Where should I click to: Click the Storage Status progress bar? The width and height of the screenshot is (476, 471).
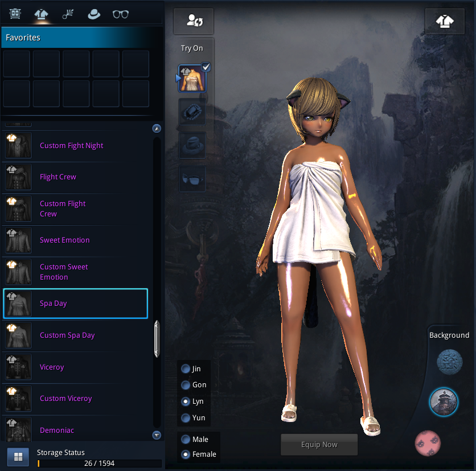(99, 464)
